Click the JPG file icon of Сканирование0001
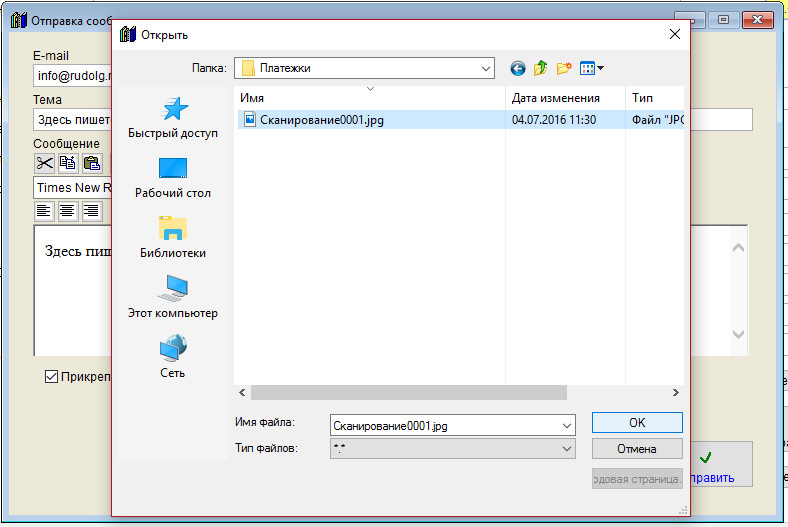 pos(250,120)
